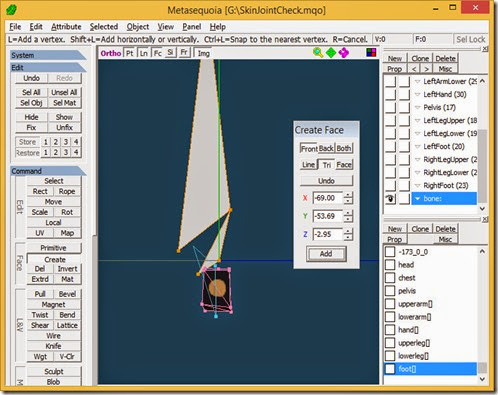Check the box beside upperarm[] material
The image size is (498, 395).
pyautogui.click(x=390, y=304)
